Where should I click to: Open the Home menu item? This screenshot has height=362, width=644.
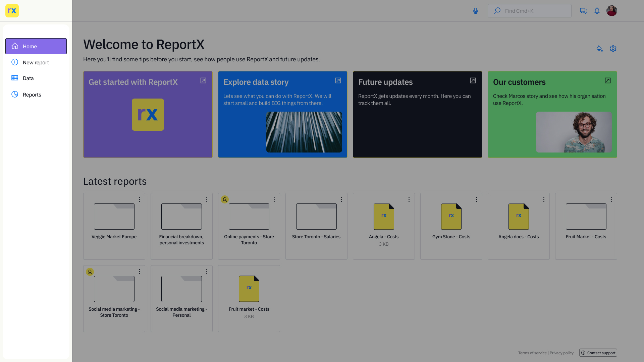tap(36, 46)
